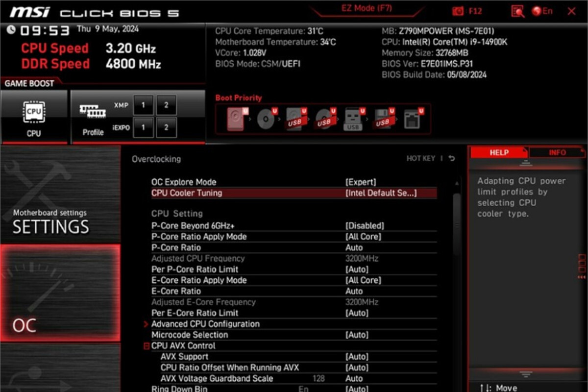Select the CPU Cooler Tuning row label

click(x=186, y=193)
